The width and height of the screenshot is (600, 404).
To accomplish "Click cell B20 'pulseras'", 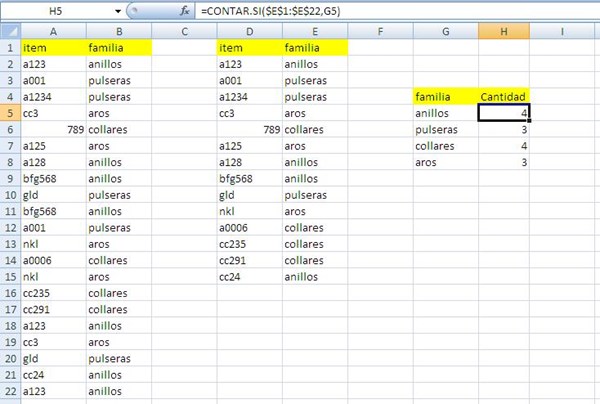I will coord(119,358).
